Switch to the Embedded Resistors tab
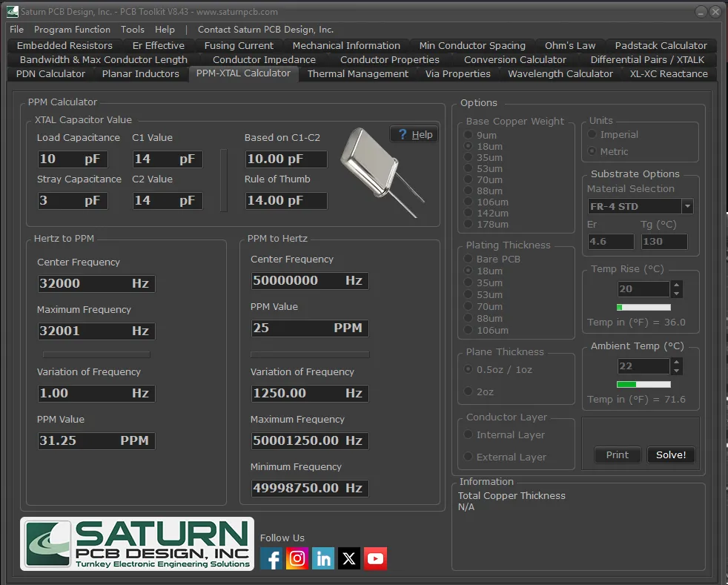The width and height of the screenshot is (728, 585). coord(64,45)
